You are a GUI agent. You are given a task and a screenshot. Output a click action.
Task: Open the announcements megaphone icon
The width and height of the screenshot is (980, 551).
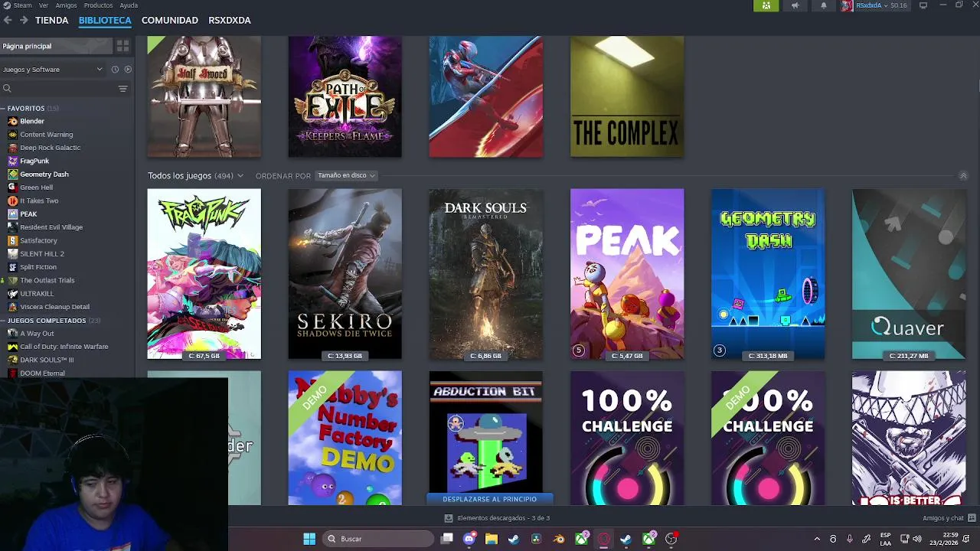(x=795, y=5)
